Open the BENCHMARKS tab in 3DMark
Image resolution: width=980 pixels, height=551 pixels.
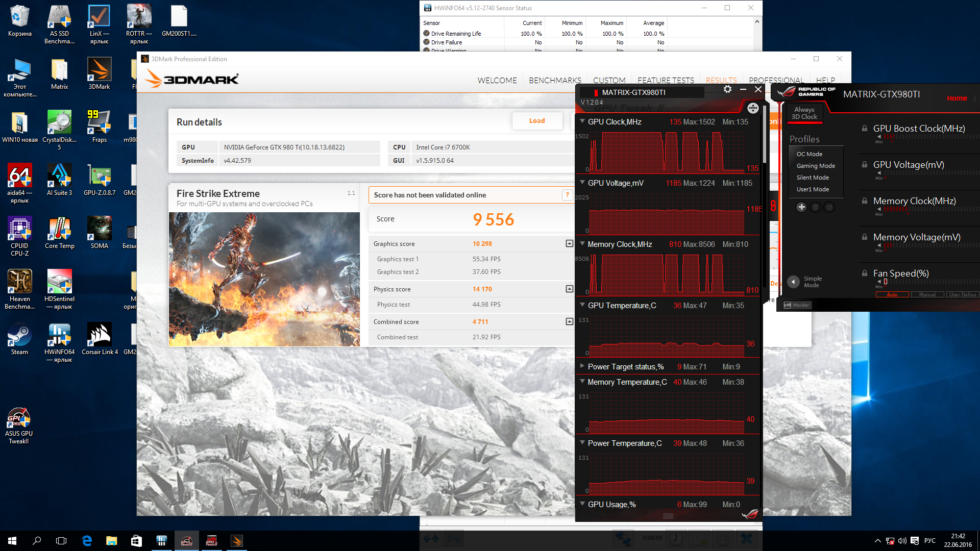[555, 80]
